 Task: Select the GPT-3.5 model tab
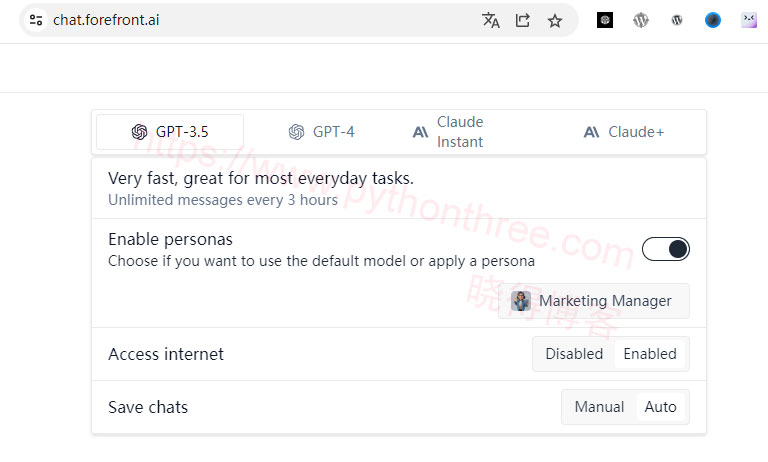coord(170,132)
